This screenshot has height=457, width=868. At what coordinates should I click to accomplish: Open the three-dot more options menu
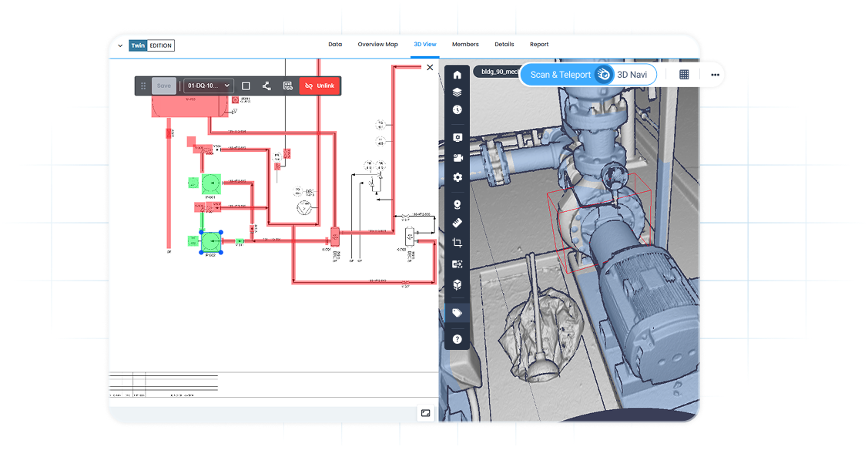click(x=716, y=75)
